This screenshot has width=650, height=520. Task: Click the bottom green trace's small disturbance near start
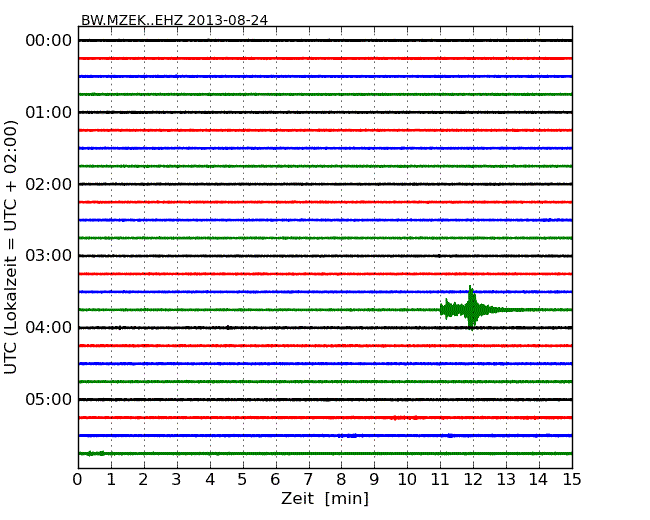(96, 453)
